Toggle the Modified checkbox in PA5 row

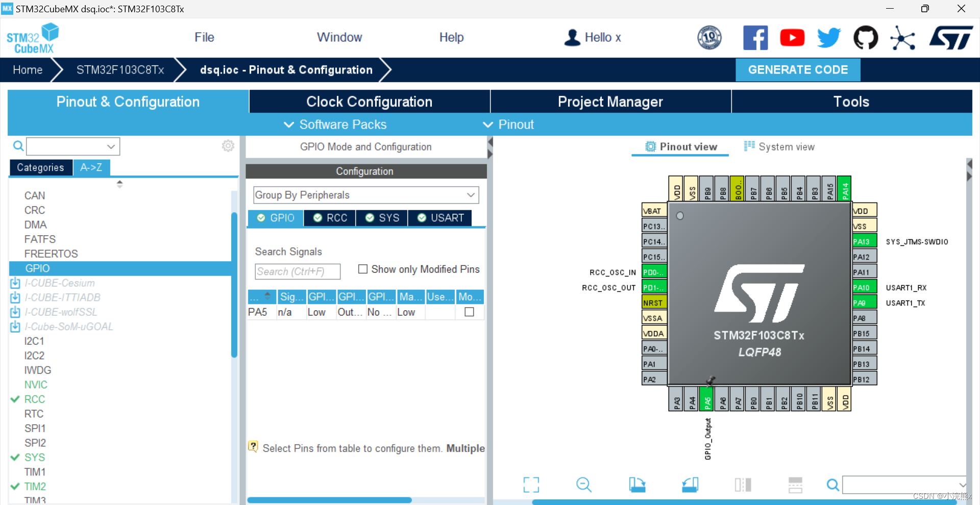pyautogui.click(x=469, y=312)
